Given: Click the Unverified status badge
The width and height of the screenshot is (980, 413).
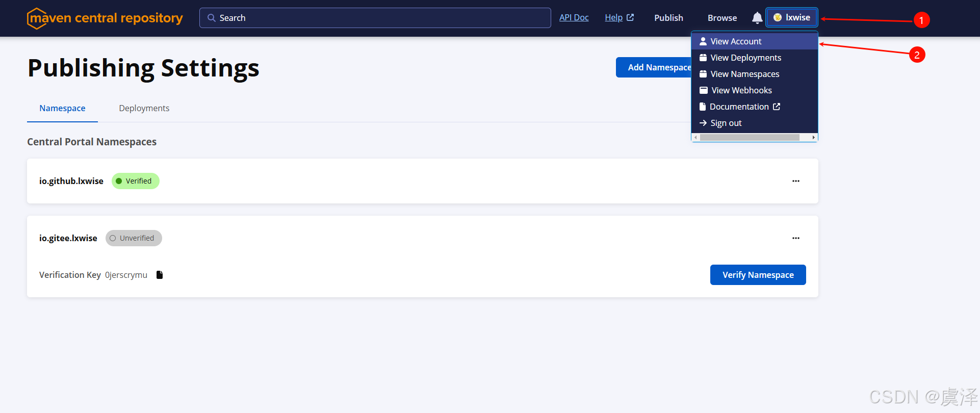Looking at the screenshot, I should tap(134, 238).
